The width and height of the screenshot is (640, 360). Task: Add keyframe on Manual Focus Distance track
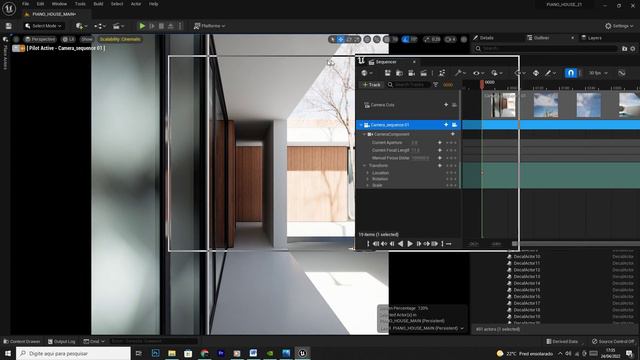pyautogui.click(x=440, y=158)
